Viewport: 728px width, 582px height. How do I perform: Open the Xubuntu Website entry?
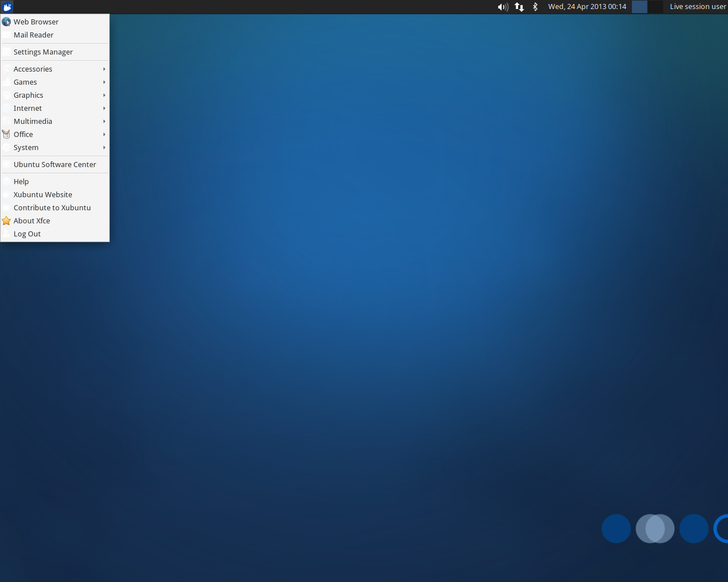coord(55,194)
